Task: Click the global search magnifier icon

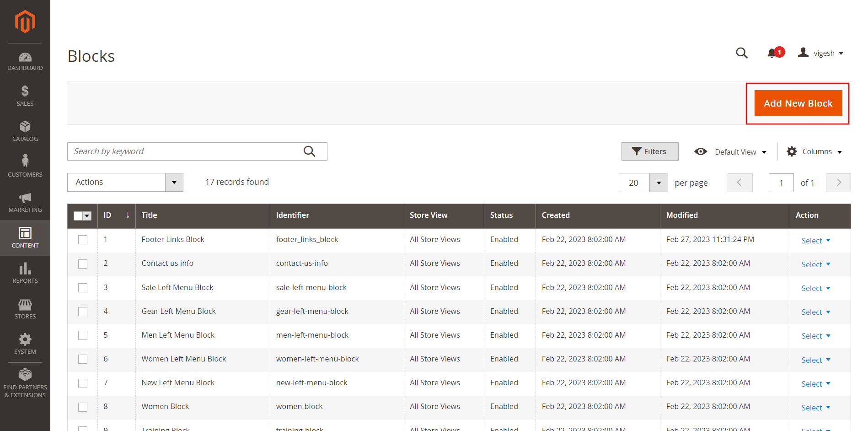Action: click(x=741, y=53)
